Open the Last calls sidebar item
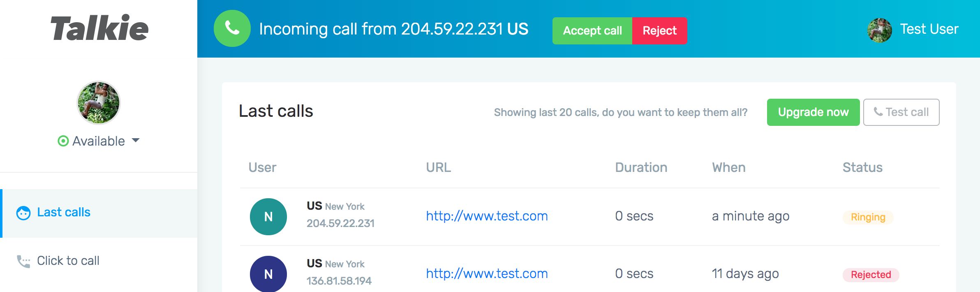980x292 pixels. (64, 212)
